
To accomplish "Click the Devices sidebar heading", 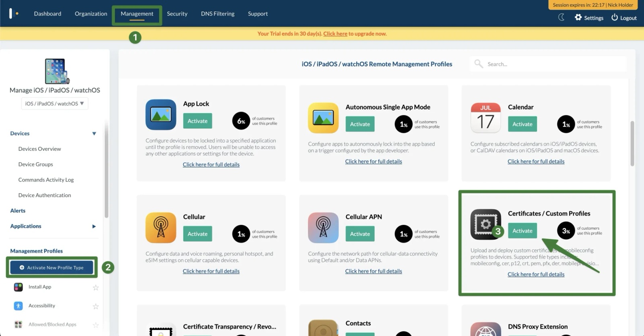I will (x=20, y=133).
